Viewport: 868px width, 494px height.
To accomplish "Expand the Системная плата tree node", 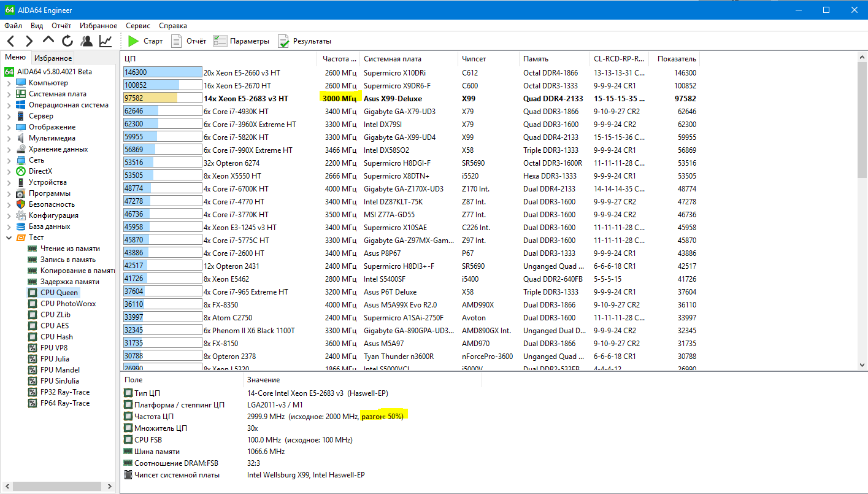I will tap(9, 94).
